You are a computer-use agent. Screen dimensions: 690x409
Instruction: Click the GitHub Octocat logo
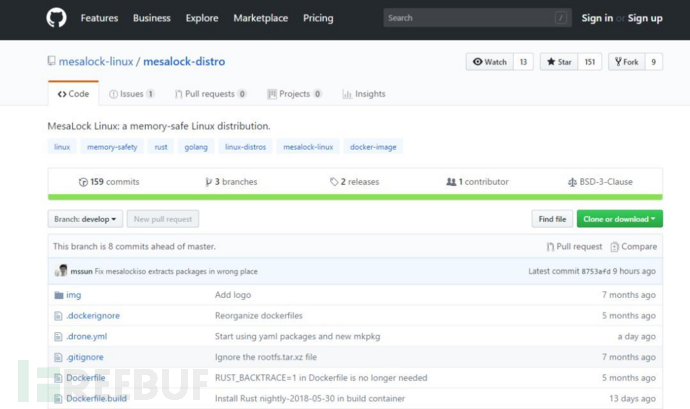pos(56,18)
